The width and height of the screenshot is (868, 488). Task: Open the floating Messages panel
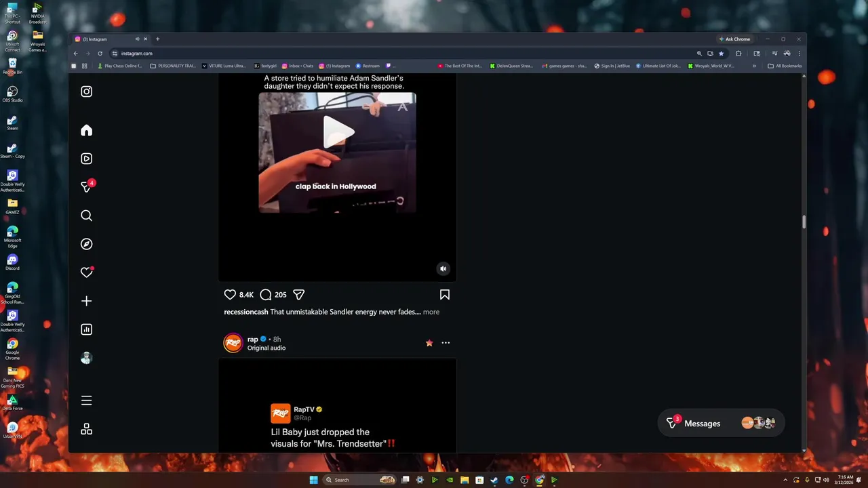tap(721, 423)
